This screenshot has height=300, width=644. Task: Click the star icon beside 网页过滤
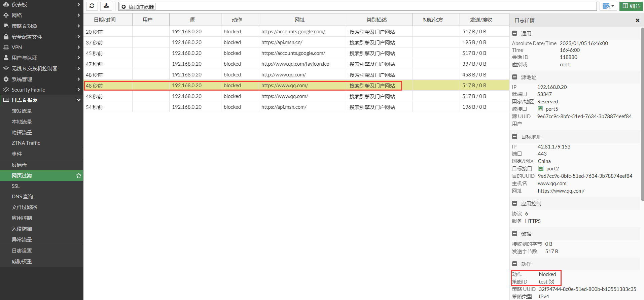[x=79, y=175]
